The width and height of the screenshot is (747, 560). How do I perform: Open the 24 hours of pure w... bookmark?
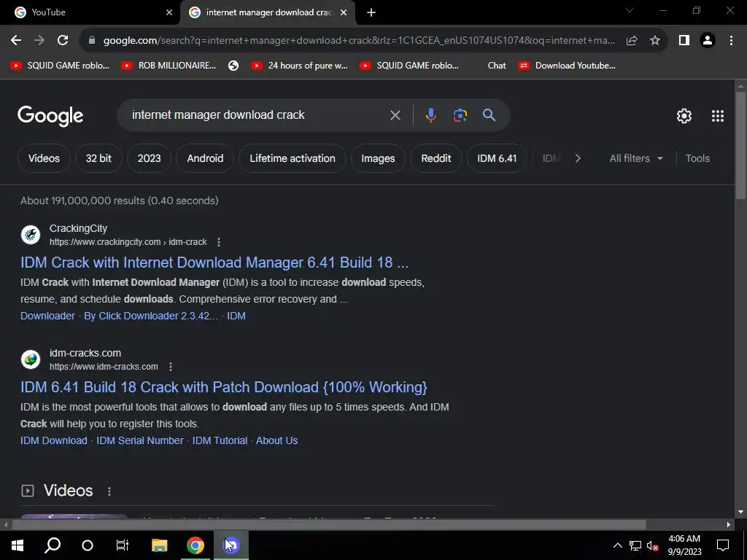click(300, 66)
